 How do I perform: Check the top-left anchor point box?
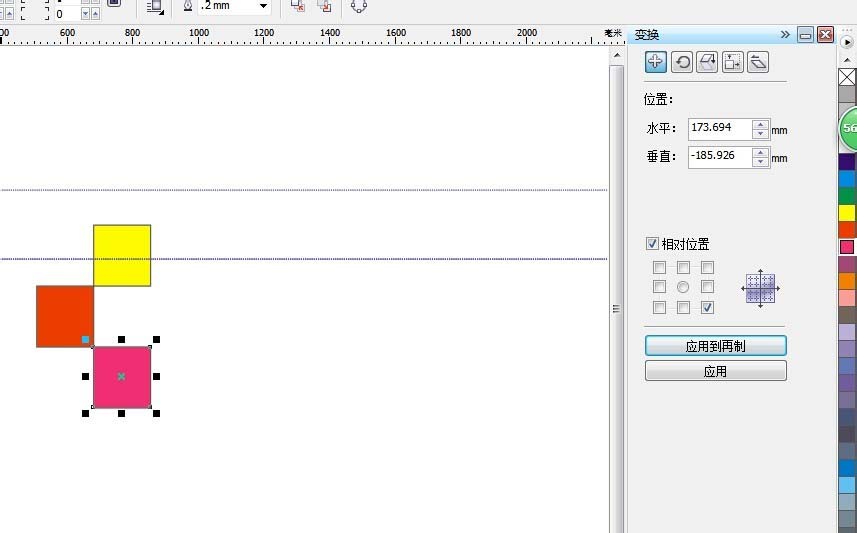click(x=659, y=267)
